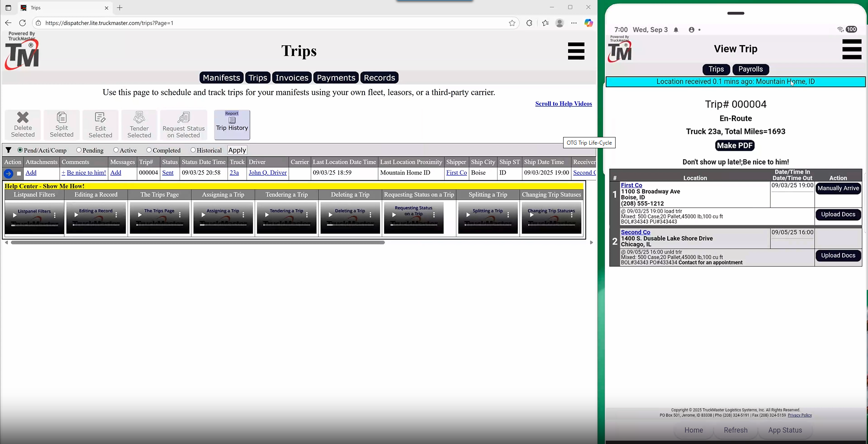Image resolution: width=868 pixels, height=444 pixels.
Task: Apply the selected trip filter
Action: point(237,150)
